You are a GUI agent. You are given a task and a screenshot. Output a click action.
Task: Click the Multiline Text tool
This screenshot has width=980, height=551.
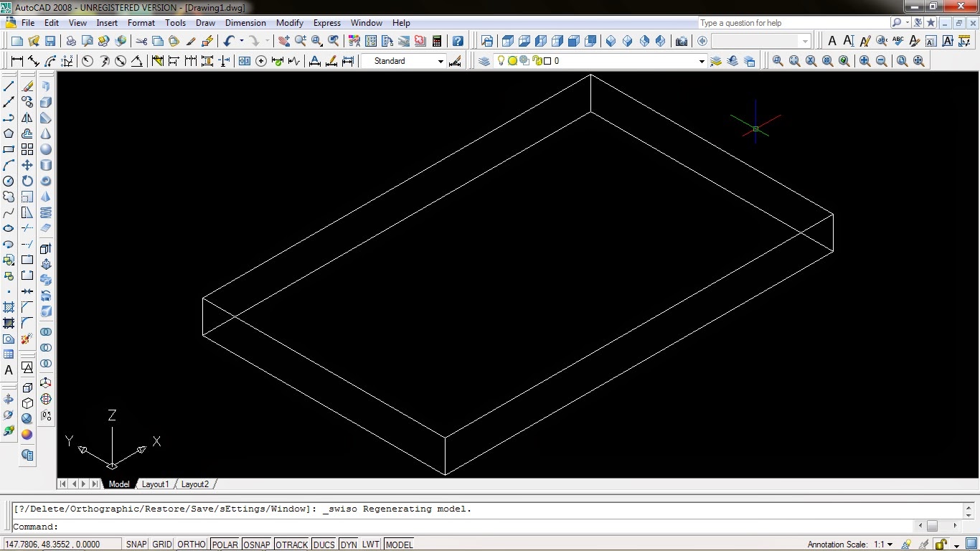pos(9,370)
